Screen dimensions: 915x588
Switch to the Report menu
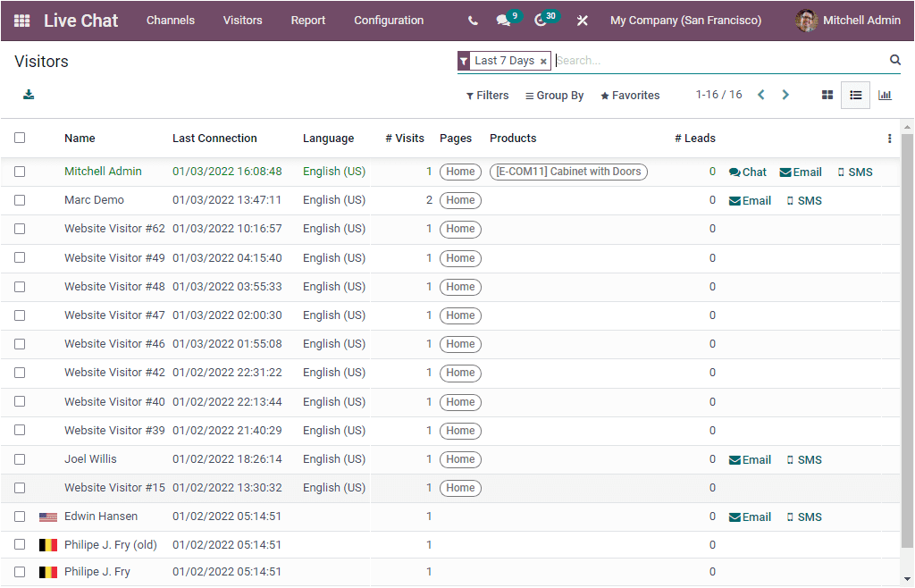pos(307,20)
